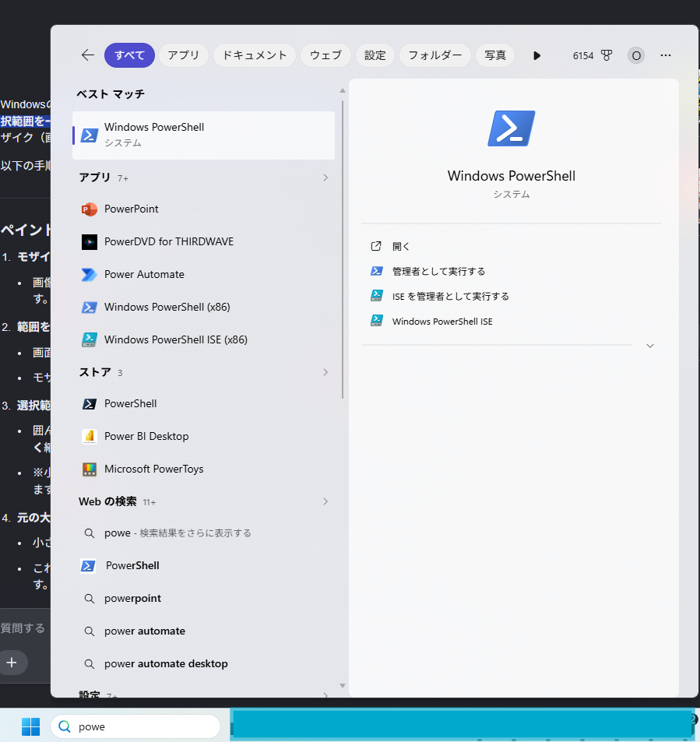
Task: Open the account circle O avatar
Action: tap(636, 56)
